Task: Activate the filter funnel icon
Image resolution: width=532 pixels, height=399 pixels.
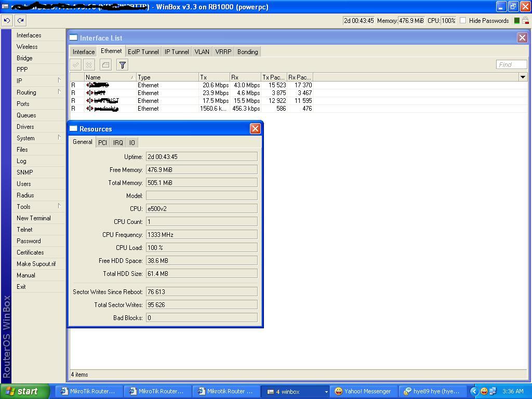Action: (x=122, y=64)
